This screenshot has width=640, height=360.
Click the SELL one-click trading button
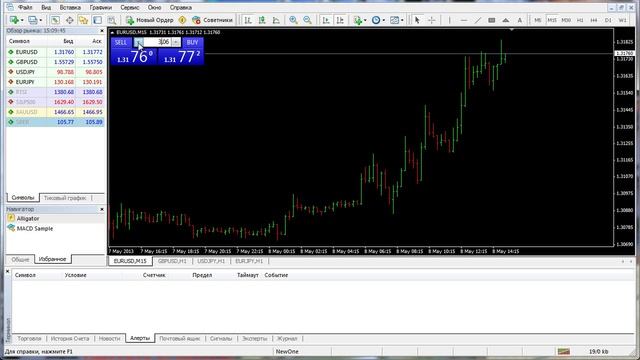[121, 42]
